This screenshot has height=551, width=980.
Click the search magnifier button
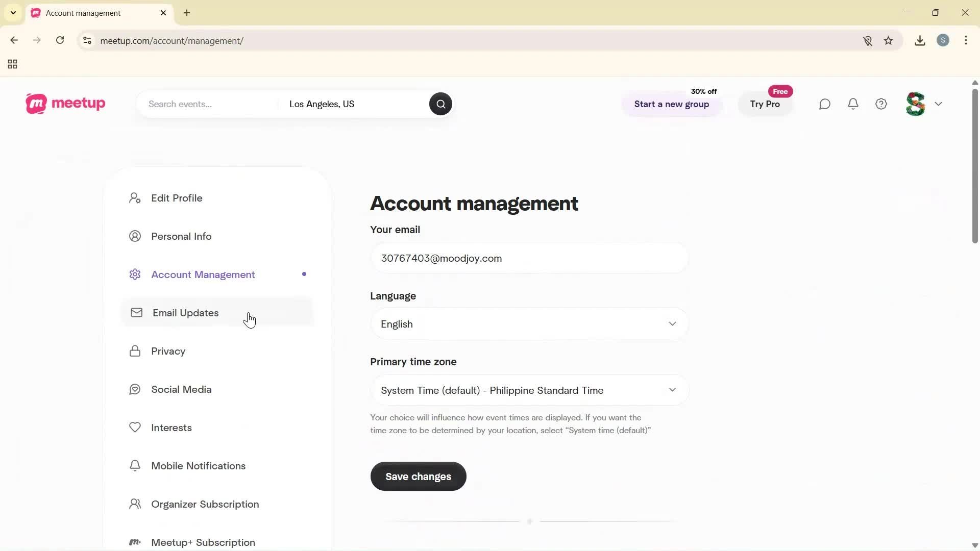pyautogui.click(x=440, y=104)
